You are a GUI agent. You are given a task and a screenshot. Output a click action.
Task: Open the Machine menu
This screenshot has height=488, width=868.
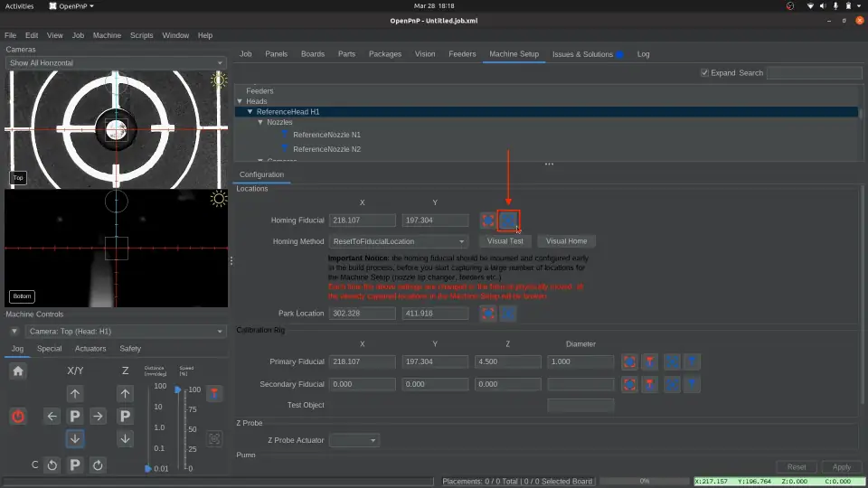107,35
